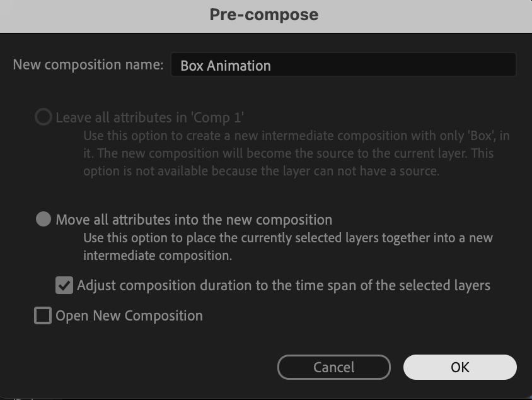Click the description under Leave all attributes

point(296,153)
